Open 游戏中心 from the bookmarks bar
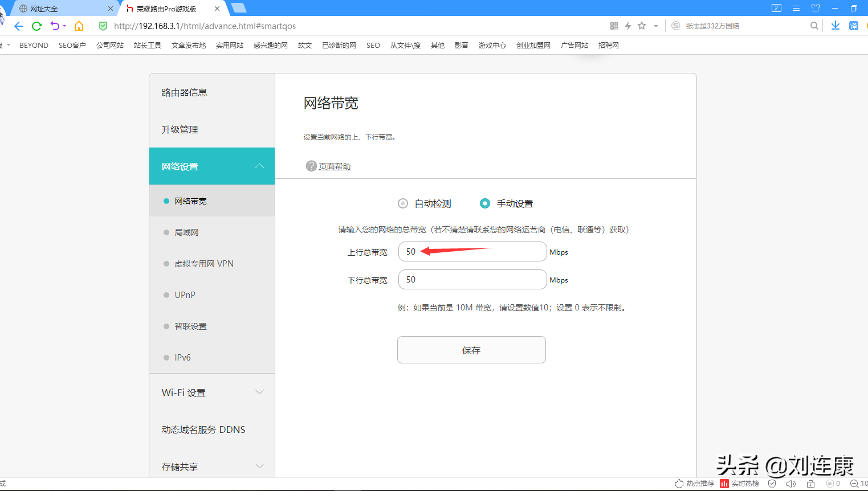Screen dimensions: 868x491 pos(492,45)
